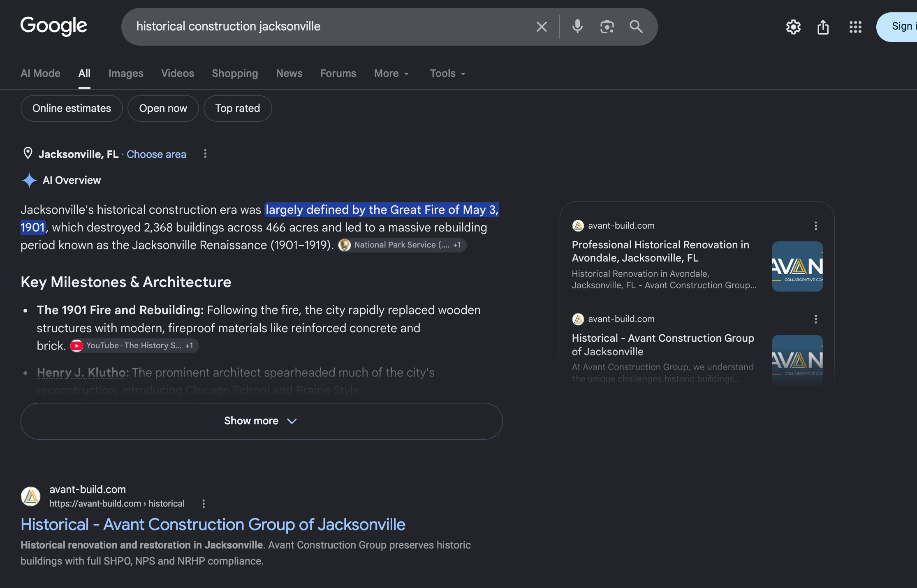Switch to AI Mode tab

tap(40, 73)
